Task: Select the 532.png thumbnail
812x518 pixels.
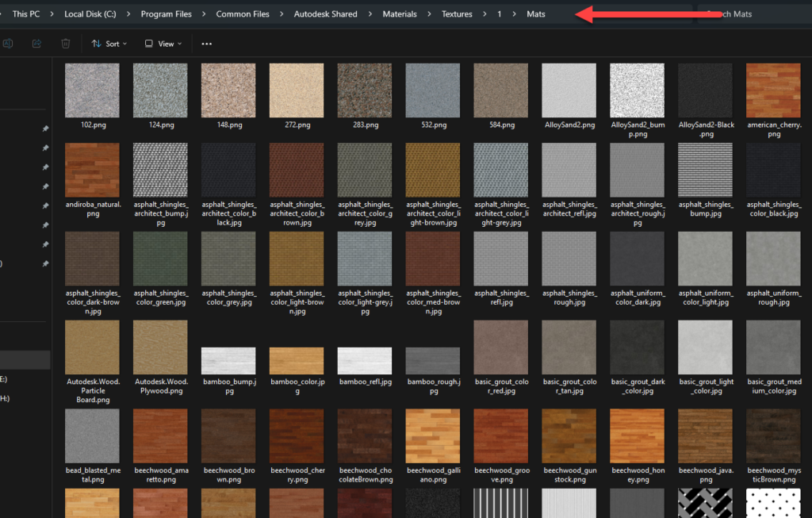Action: [433, 90]
